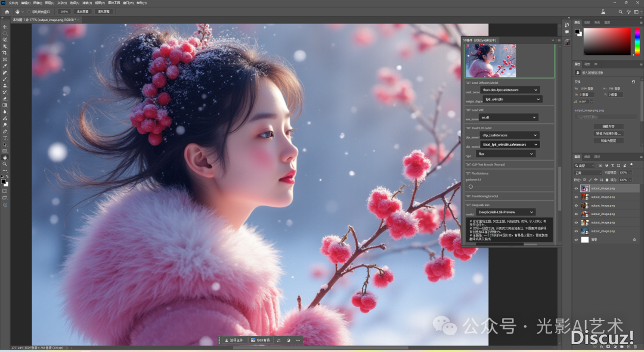The image size is (644, 352).
Task: Select the Horizontal Type tool
Action: click(5, 138)
